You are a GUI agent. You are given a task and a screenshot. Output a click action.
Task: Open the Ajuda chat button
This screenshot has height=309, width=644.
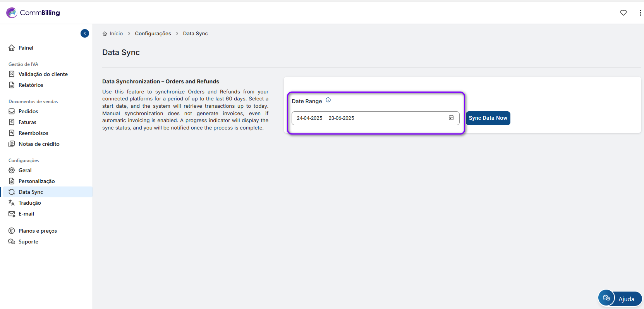pos(620,299)
